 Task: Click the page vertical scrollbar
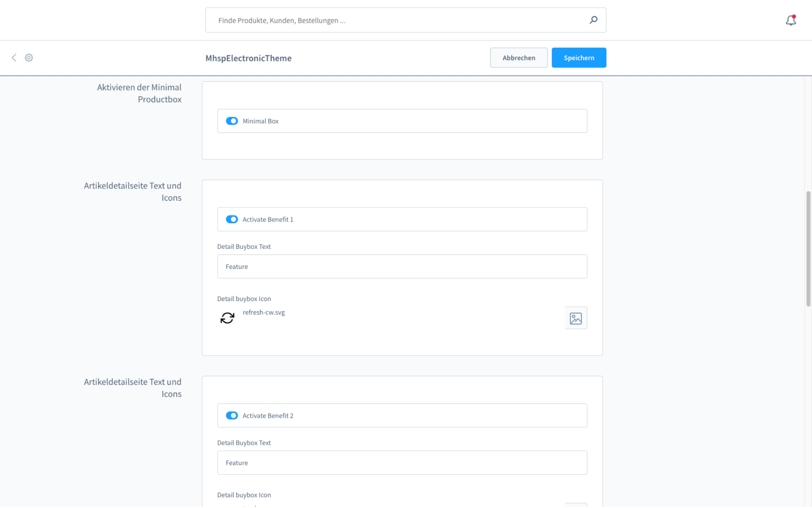tap(808, 248)
